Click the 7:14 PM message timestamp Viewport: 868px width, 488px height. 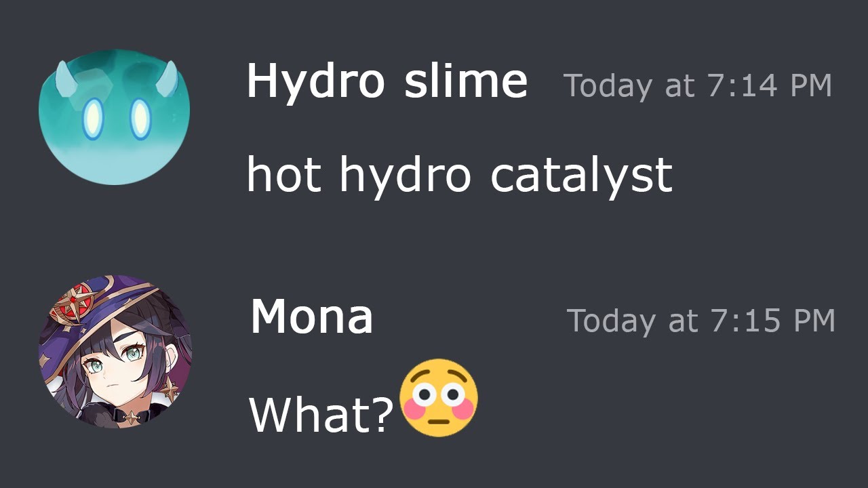(x=697, y=85)
